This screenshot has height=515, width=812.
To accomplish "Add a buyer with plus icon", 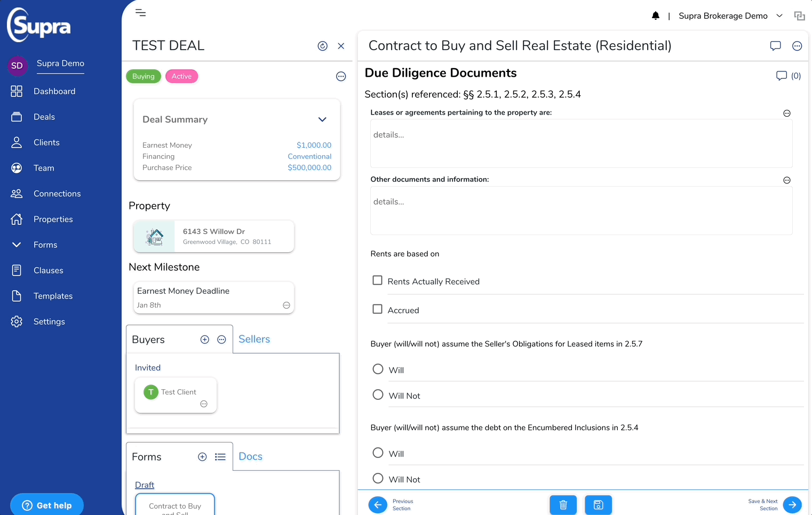I will (205, 340).
